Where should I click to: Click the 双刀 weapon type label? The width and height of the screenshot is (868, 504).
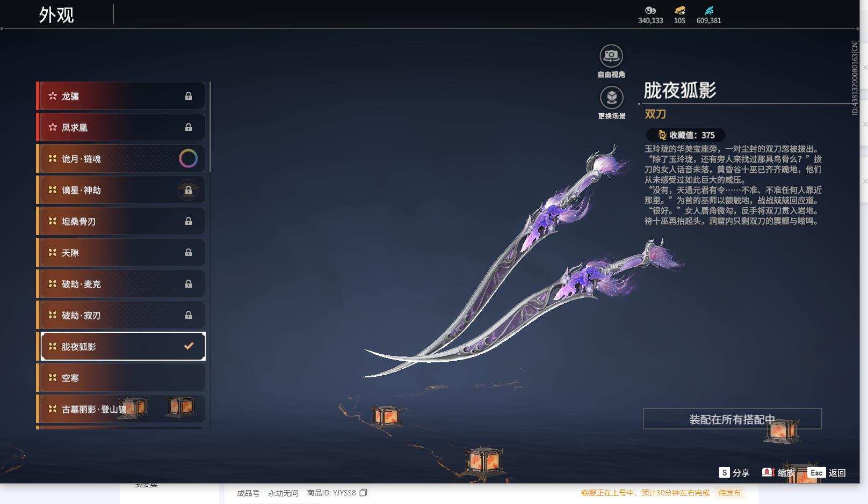pos(655,114)
